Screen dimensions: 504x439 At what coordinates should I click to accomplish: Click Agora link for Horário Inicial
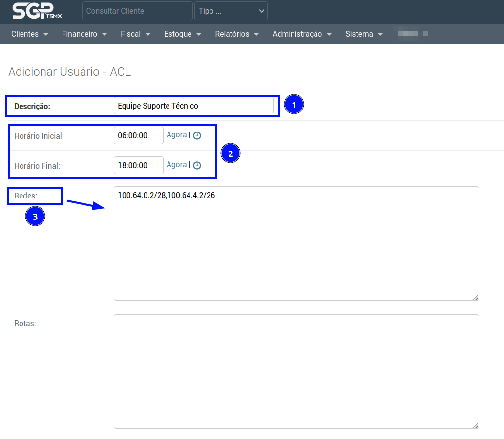[176, 135]
